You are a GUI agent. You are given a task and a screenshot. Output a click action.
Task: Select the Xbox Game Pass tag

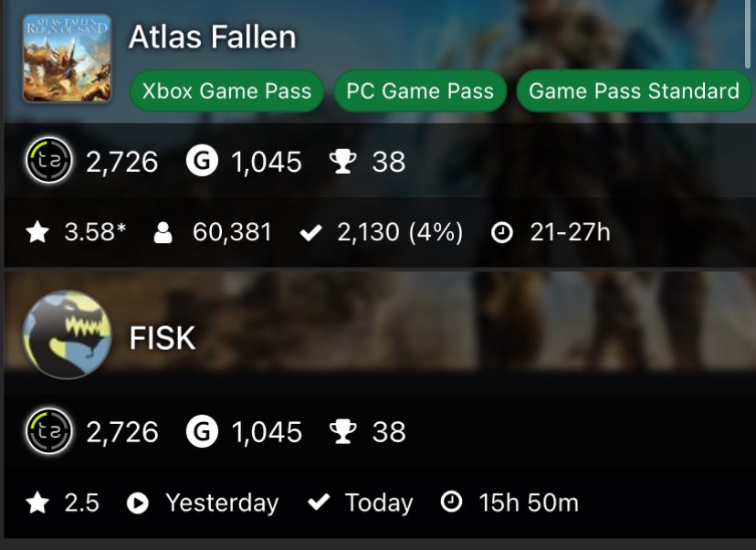point(226,90)
